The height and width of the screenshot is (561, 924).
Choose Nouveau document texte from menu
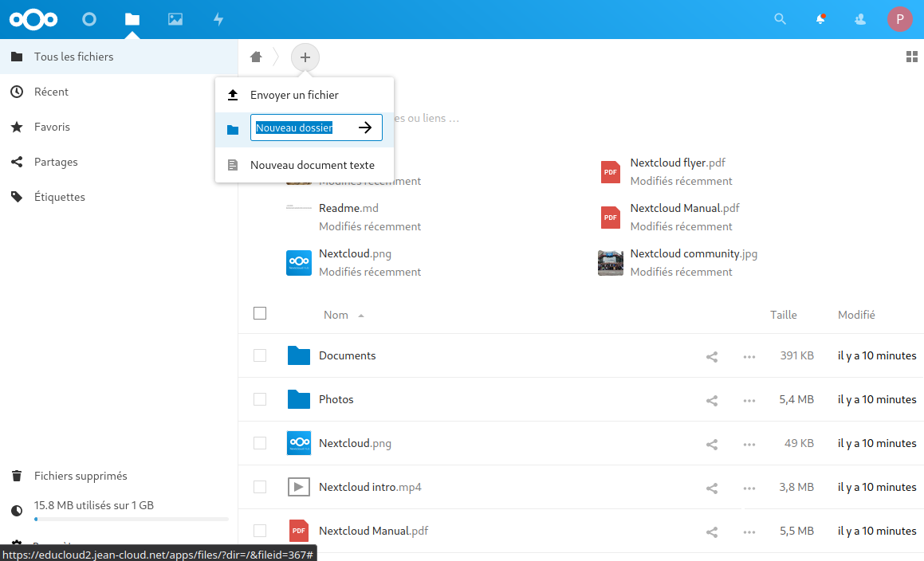(x=312, y=165)
